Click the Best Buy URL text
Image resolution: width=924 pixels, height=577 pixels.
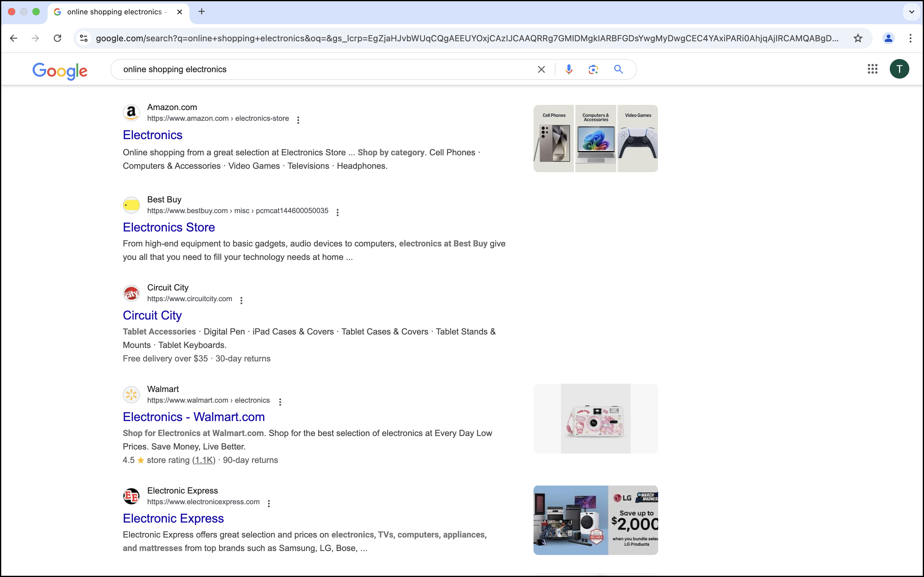(x=238, y=211)
